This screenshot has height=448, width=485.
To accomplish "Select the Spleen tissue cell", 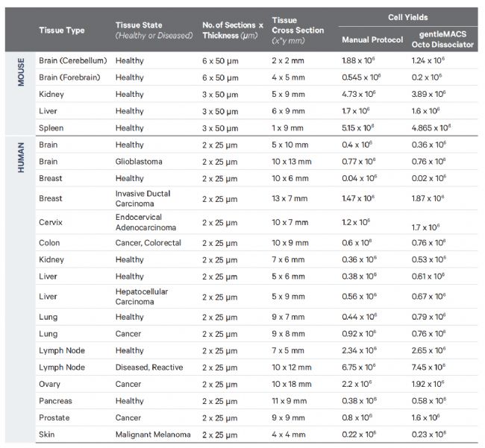I will (51, 128).
